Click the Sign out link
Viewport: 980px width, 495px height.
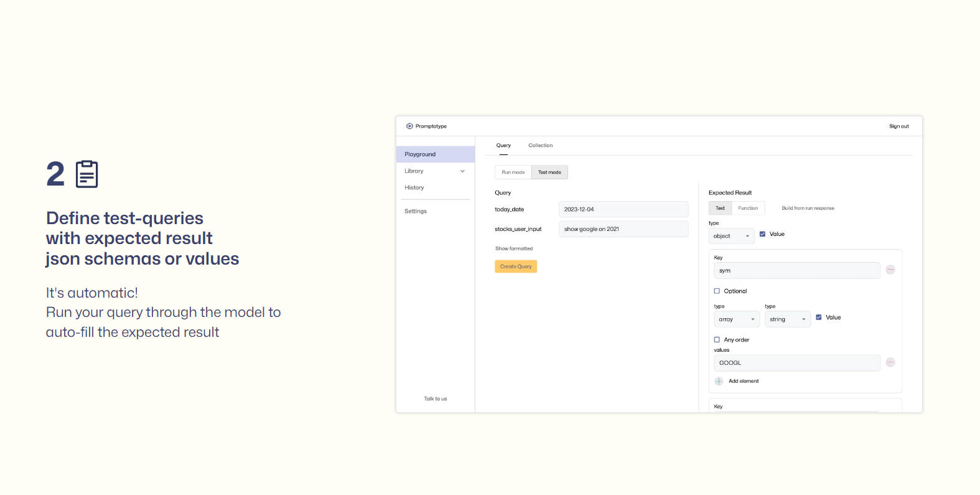click(898, 126)
